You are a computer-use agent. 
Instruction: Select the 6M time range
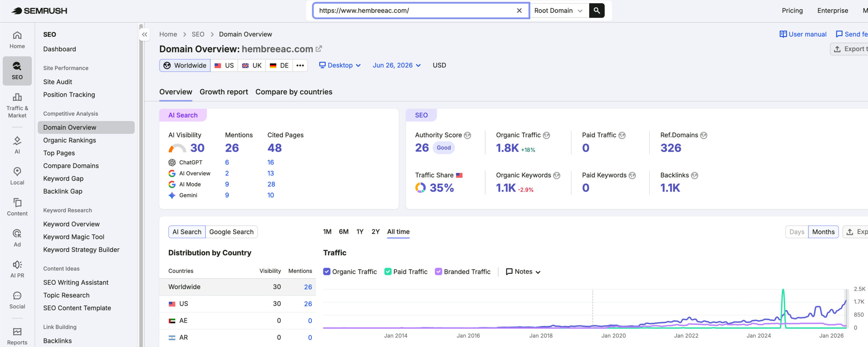pyautogui.click(x=344, y=232)
